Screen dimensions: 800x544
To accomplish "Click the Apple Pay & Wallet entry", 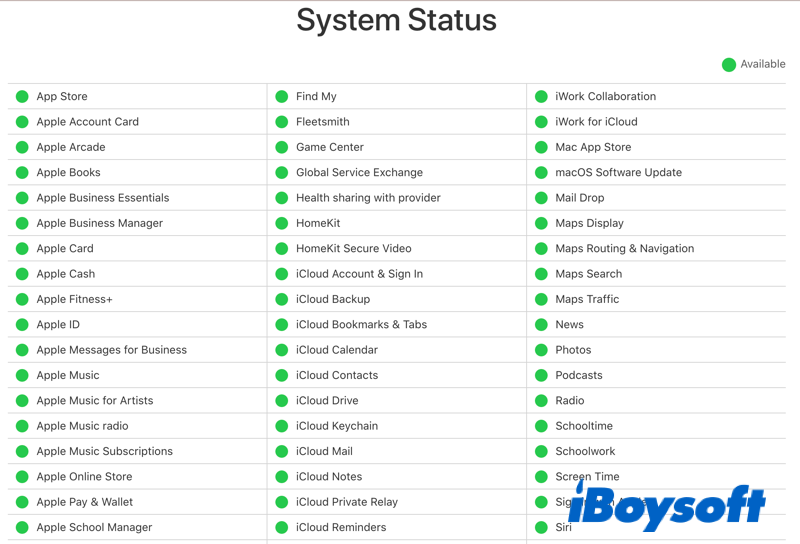I will click(84, 502).
